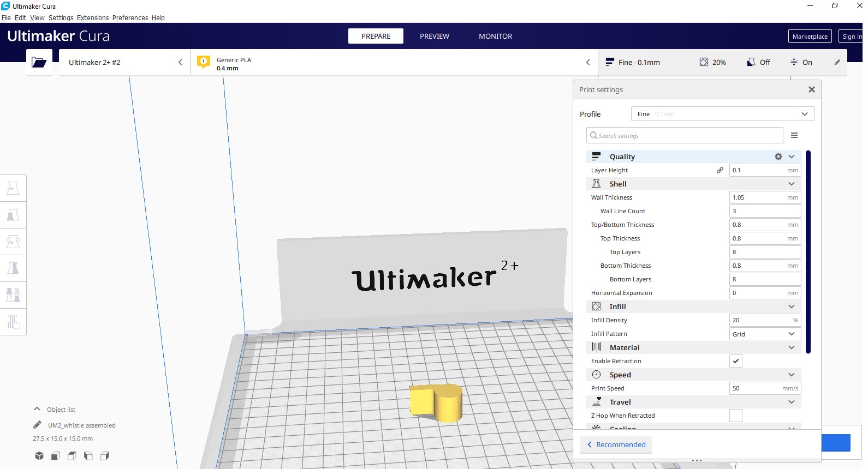Switch to Recommended print settings
This screenshot has height=469, width=868.
coord(616,444)
